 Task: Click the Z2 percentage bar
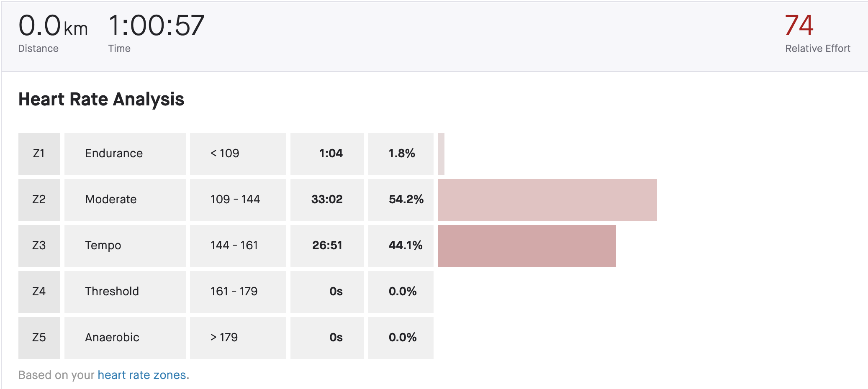pos(547,200)
